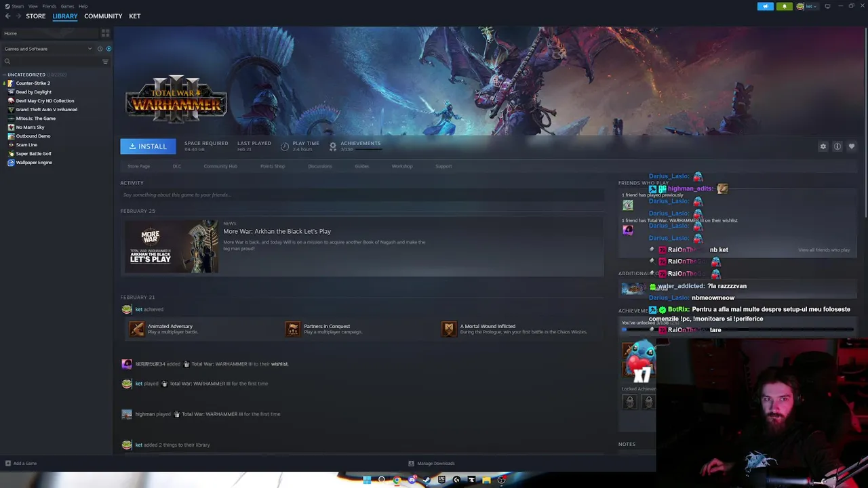Open Discord from the taskbar
Viewport: 868px width, 488px height.
pos(412,480)
